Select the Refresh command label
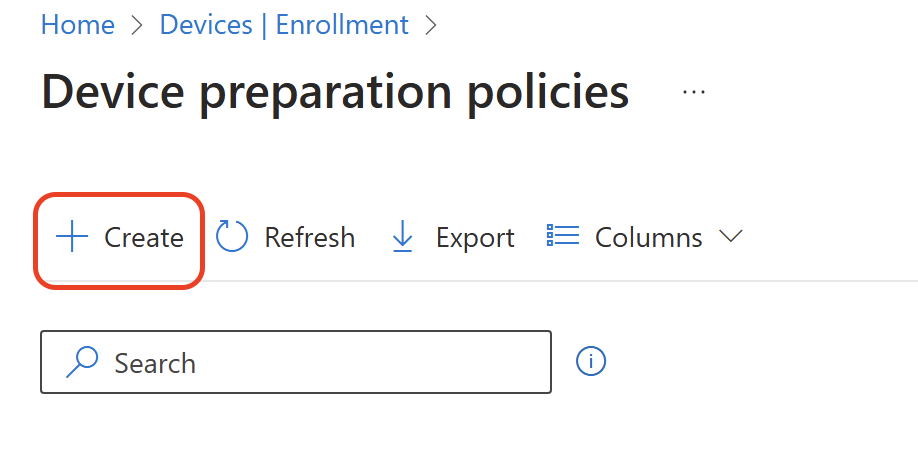The image size is (918, 454). tap(310, 238)
